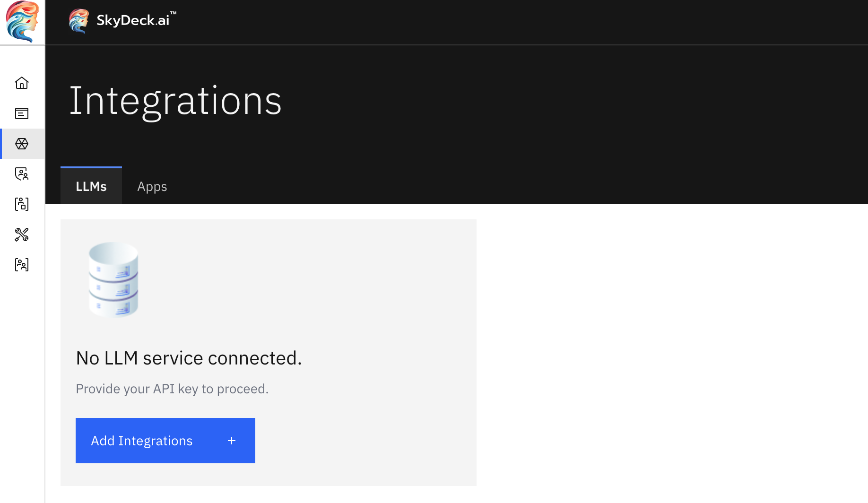Click the Integrations page heading

(176, 101)
